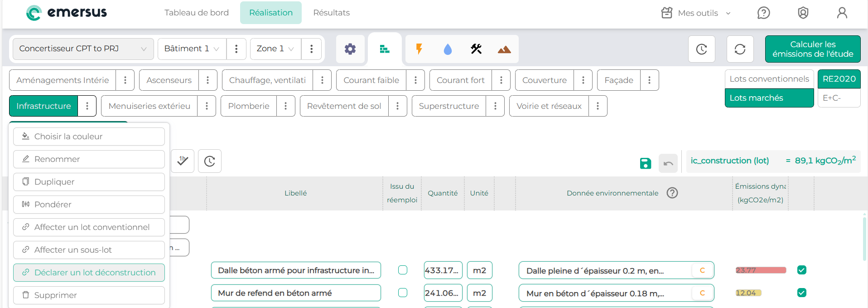Open the worksite tools tab
868x308 pixels.
pos(476,49)
